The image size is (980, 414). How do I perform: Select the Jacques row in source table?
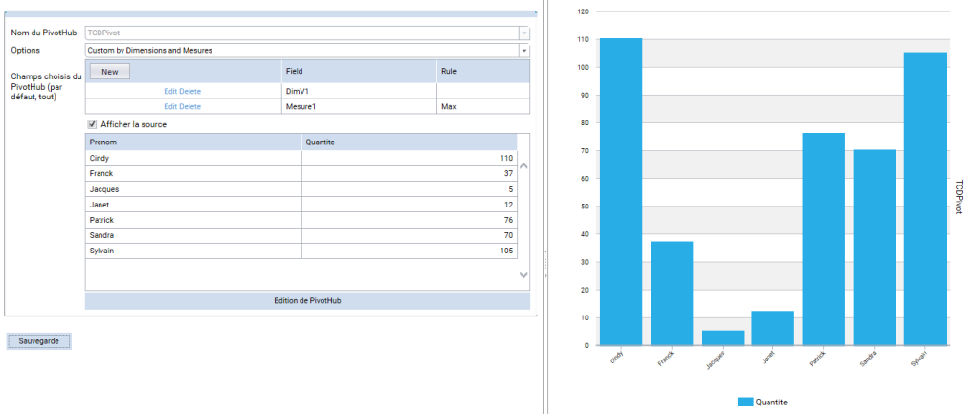[x=301, y=189]
